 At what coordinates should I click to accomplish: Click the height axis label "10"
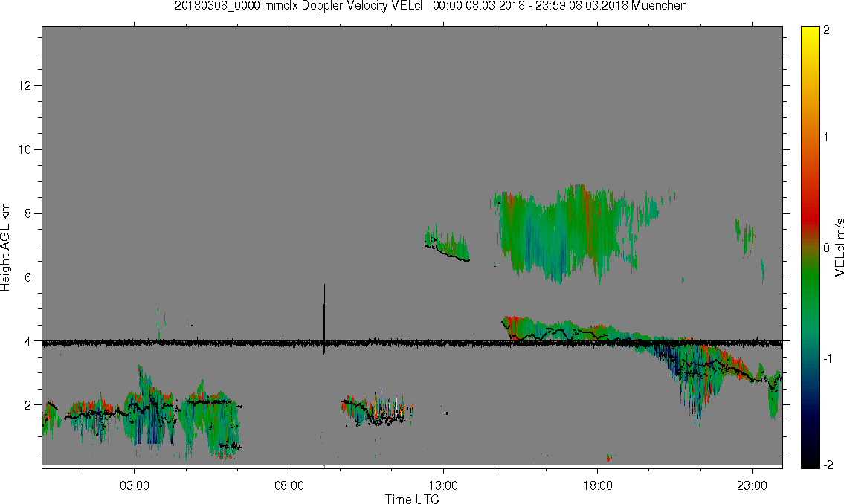25,149
